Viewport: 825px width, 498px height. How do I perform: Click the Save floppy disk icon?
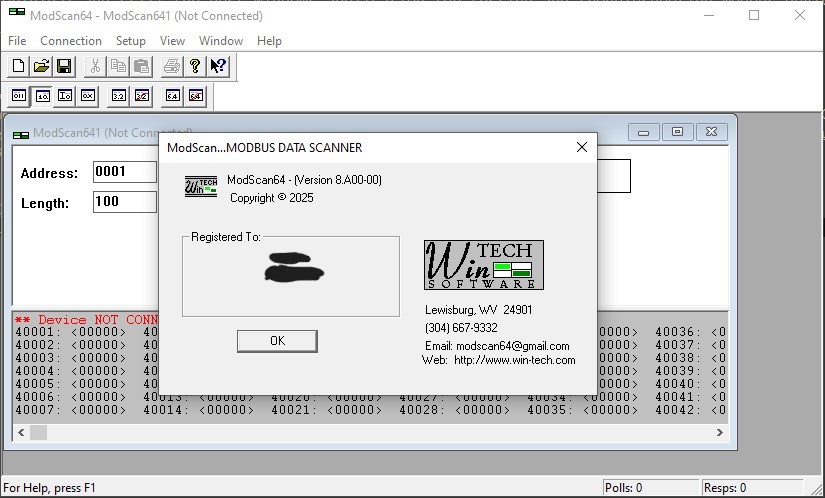[x=64, y=66]
